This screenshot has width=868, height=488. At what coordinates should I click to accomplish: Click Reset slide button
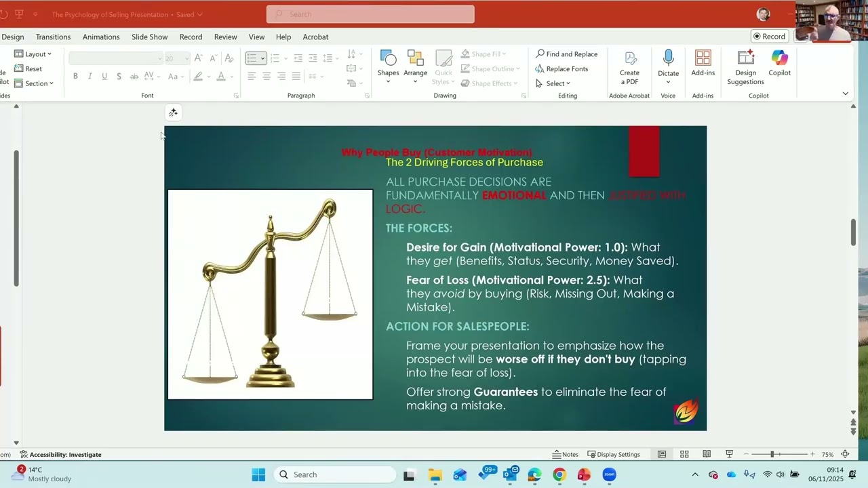(x=28, y=68)
